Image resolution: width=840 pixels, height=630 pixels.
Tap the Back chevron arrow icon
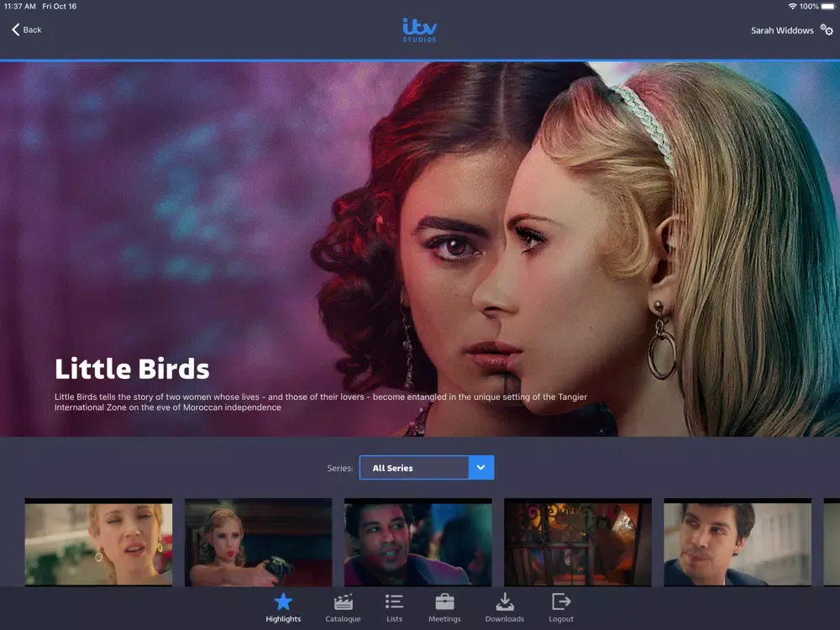15,29
